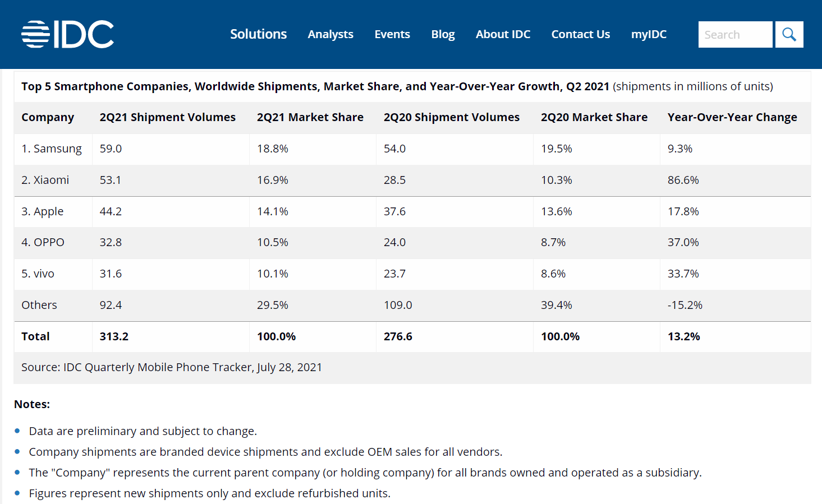
Task: Click OPPO's 24.0 2Q20 shipments
Action: coord(395,242)
